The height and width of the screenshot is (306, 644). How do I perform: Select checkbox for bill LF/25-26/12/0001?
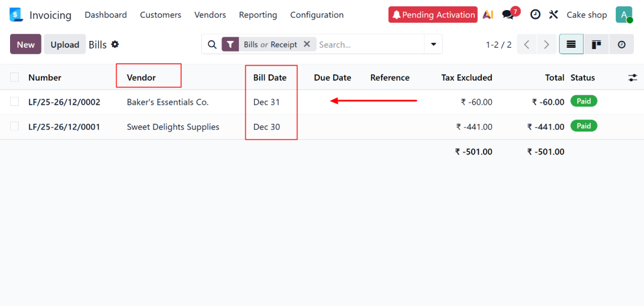pyautogui.click(x=14, y=127)
